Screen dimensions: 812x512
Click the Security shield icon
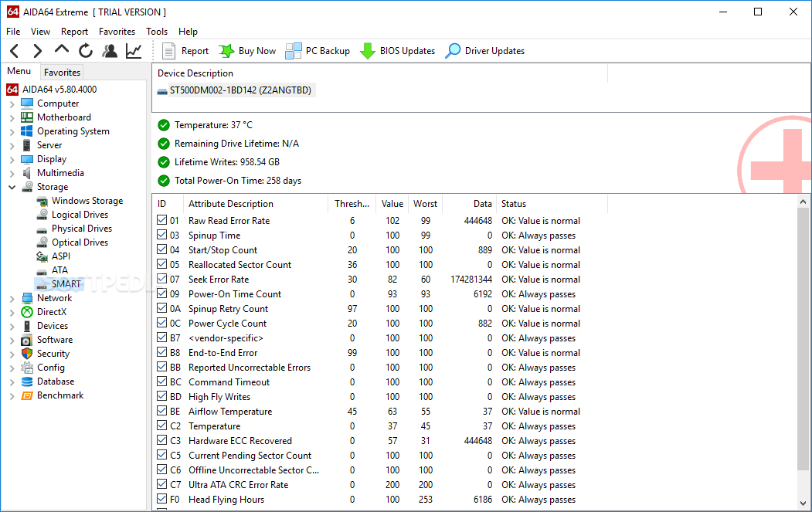click(27, 354)
